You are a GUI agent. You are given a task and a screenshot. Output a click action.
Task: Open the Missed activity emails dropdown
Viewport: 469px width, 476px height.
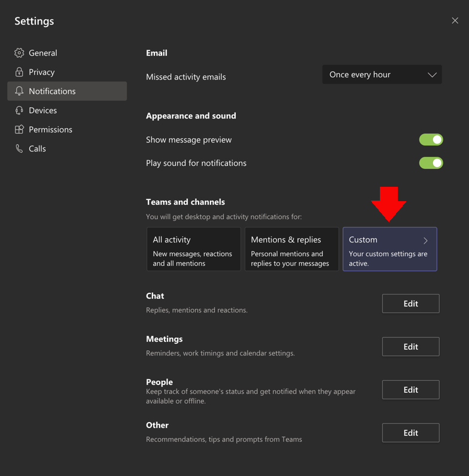click(x=382, y=74)
